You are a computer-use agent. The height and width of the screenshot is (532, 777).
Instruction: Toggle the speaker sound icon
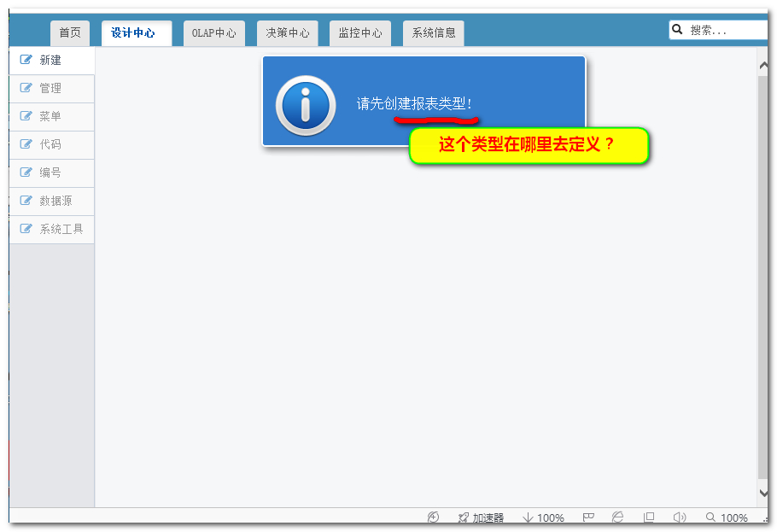680,517
